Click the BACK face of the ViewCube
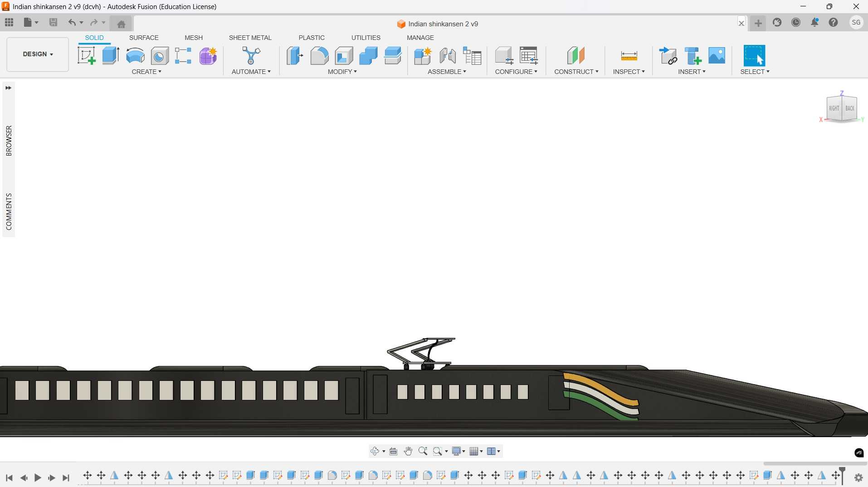 (x=850, y=108)
